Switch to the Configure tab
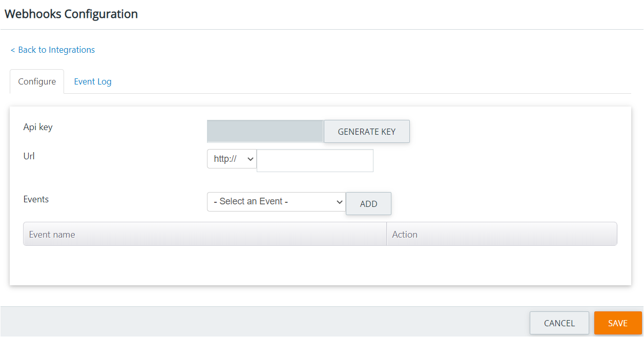Screen dimensions: 644x337 (37, 81)
